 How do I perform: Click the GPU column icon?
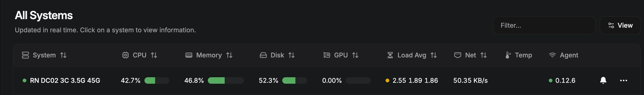click(x=326, y=55)
